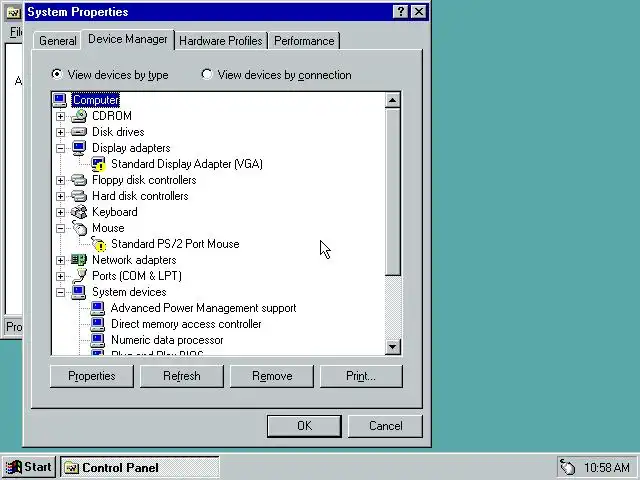Expand the Disk drives node
Screen dimensions: 640x480
(x=60, y=132)
